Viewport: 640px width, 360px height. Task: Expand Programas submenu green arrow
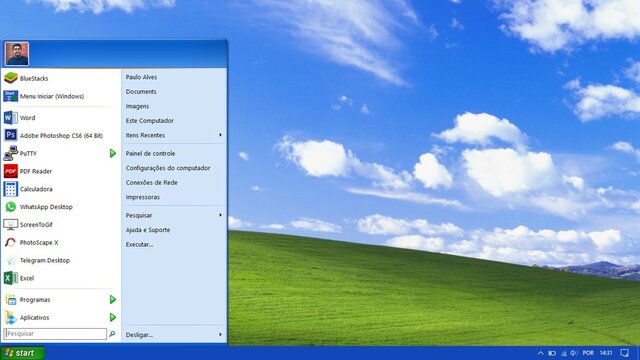(113, 300)
